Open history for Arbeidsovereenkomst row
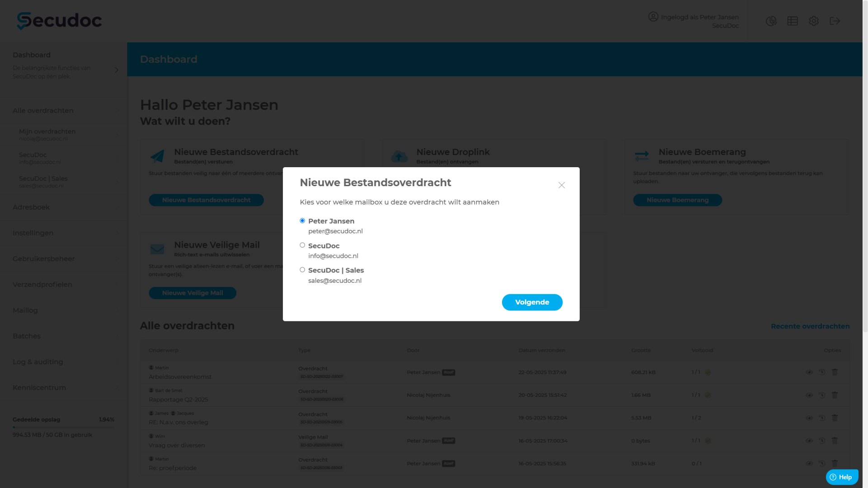 822,372
